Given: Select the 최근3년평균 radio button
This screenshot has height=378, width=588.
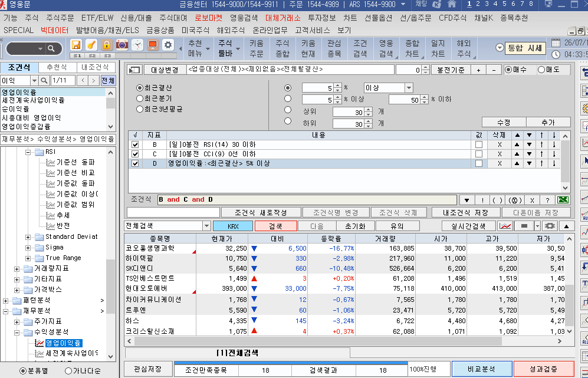Looking at the screenshot, I should [x=140, y=110].
